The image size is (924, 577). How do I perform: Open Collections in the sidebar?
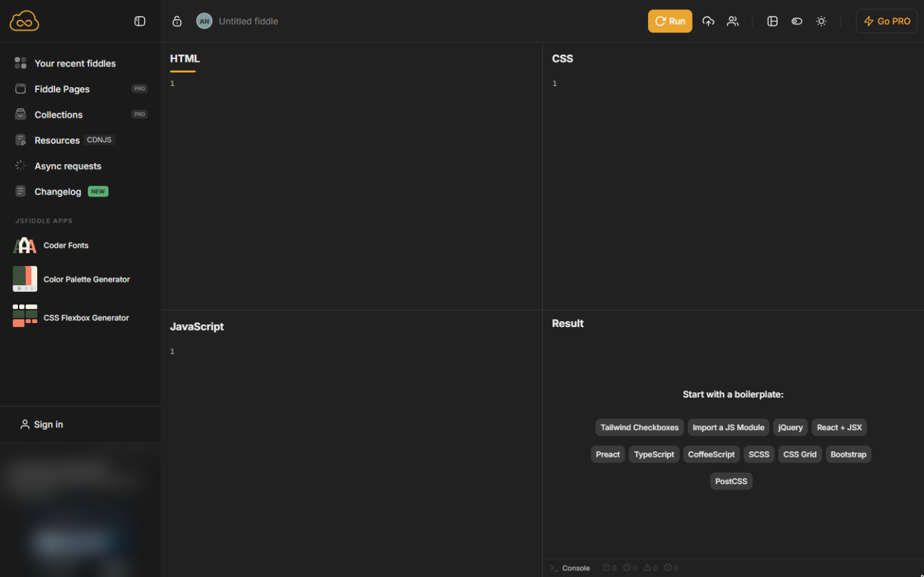[x=80, y=114]
